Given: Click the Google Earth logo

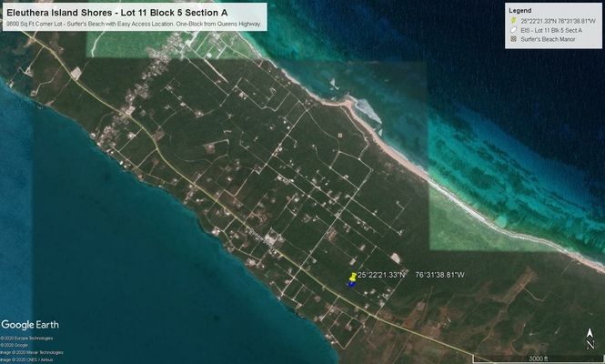Looking at the screenshot, I should 30,325.
